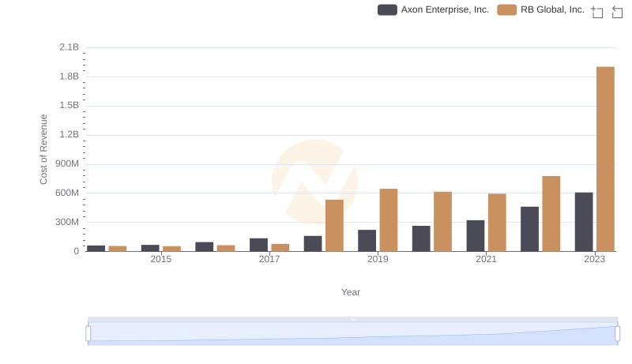Click the 2021 x-axis label
This screenshot has height=364, width=632.
pos(486,259)
